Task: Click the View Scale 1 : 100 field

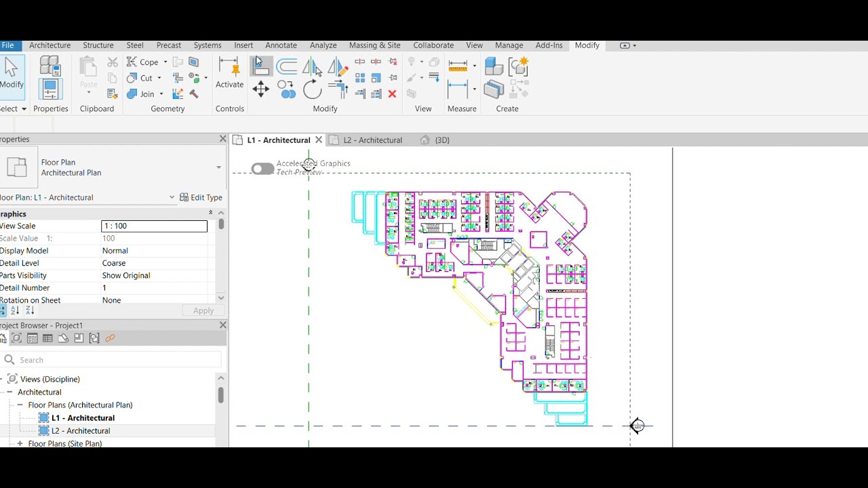Action: 154,226
